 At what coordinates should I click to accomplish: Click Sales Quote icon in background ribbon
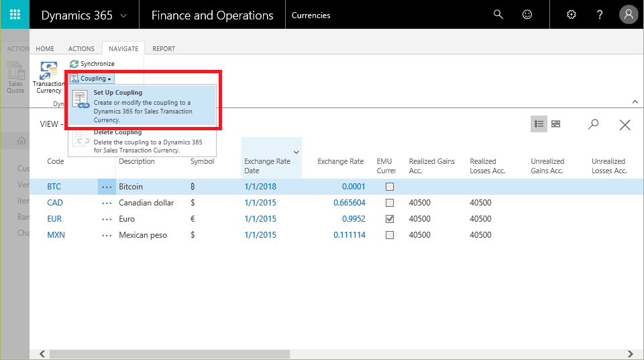(x=15, y=77)
